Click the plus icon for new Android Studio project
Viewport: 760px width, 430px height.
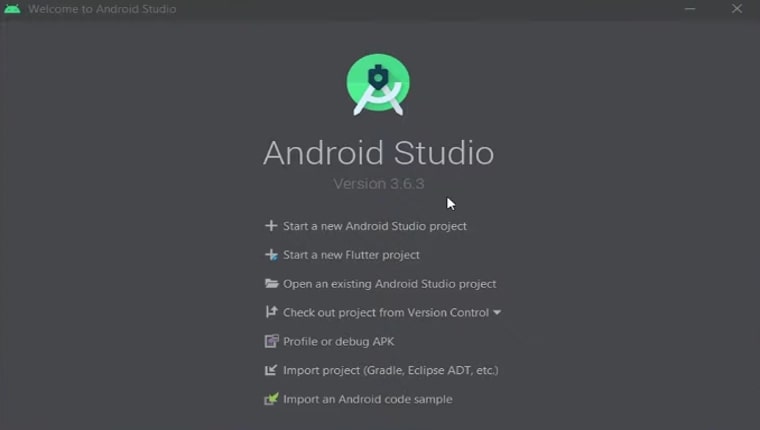[271, 226]
